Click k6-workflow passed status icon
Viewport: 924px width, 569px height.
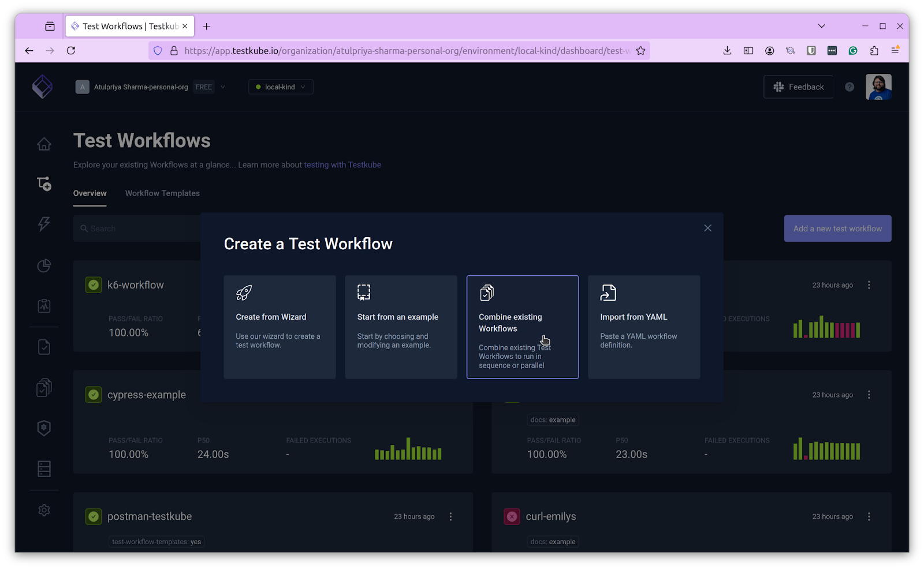(x=94, y=284)
